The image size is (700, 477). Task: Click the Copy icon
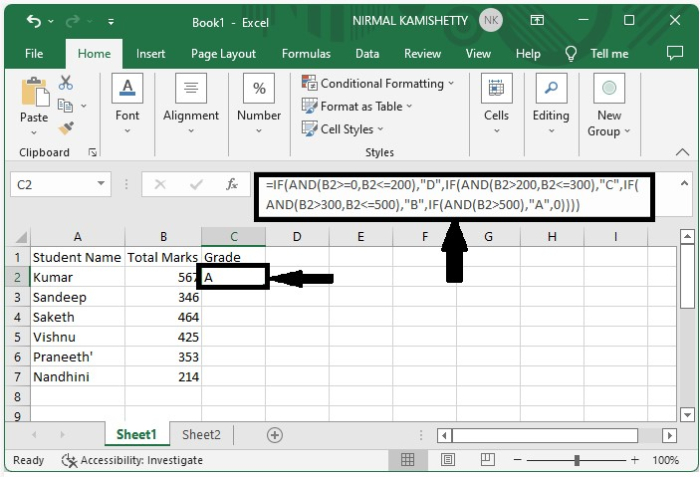[65, 106]
